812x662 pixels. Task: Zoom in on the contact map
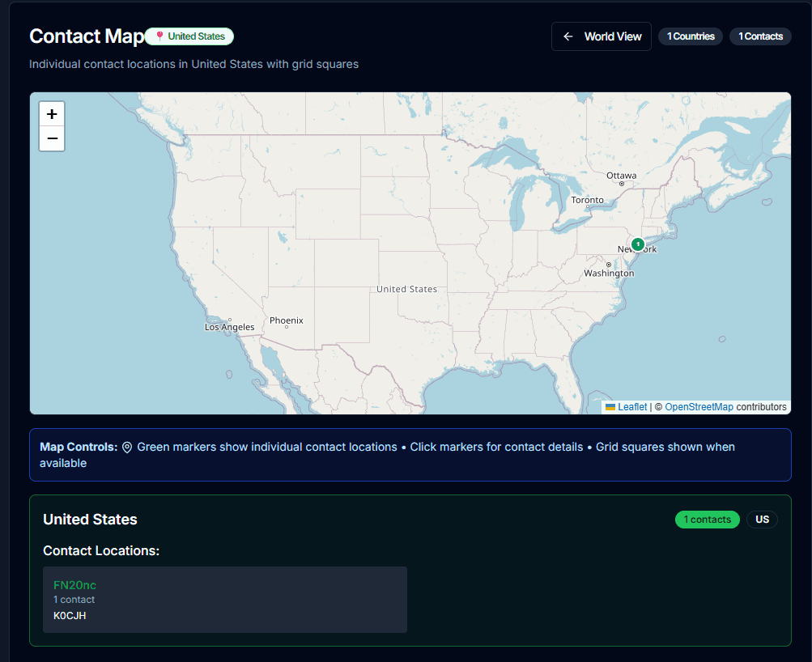coord(52,114)
